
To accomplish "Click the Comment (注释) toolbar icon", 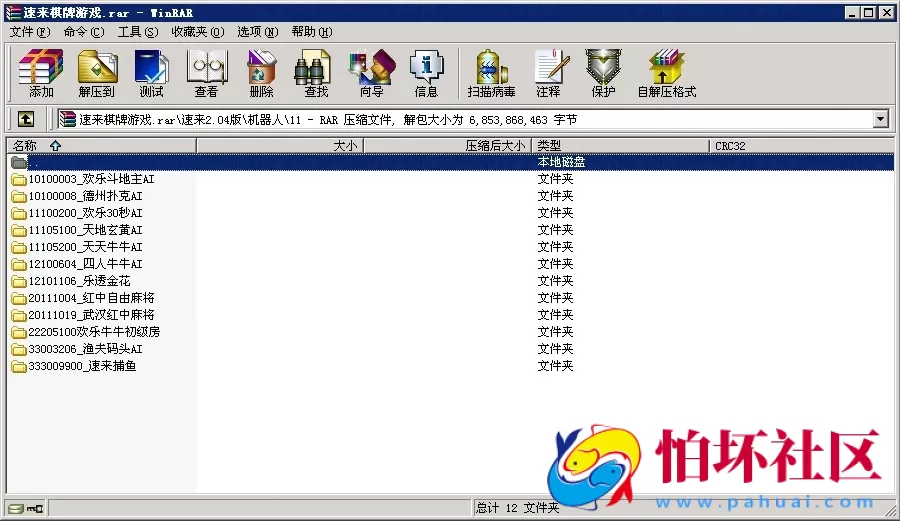I will point(550,73).
